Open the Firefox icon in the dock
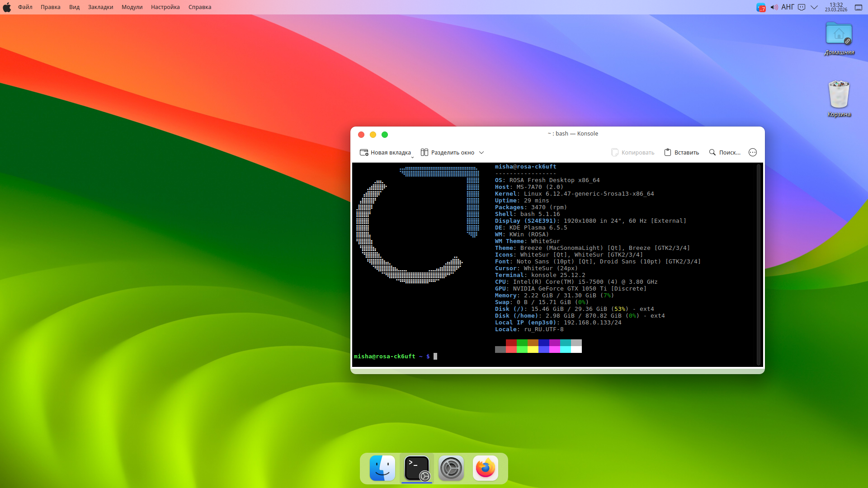868x488 pixels. point(485,468)
